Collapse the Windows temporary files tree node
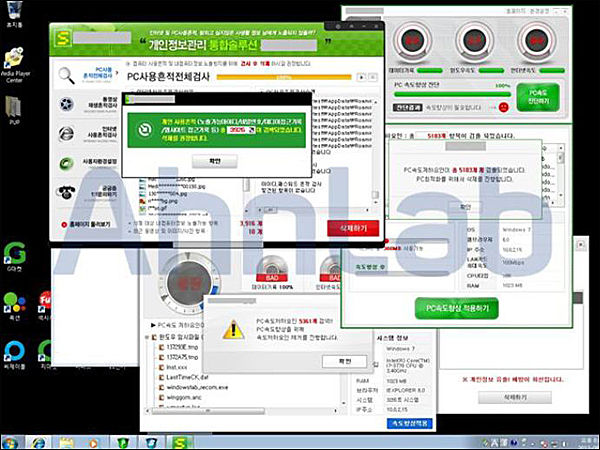Viewport: 600px width, 450px height. click(147, 338)
